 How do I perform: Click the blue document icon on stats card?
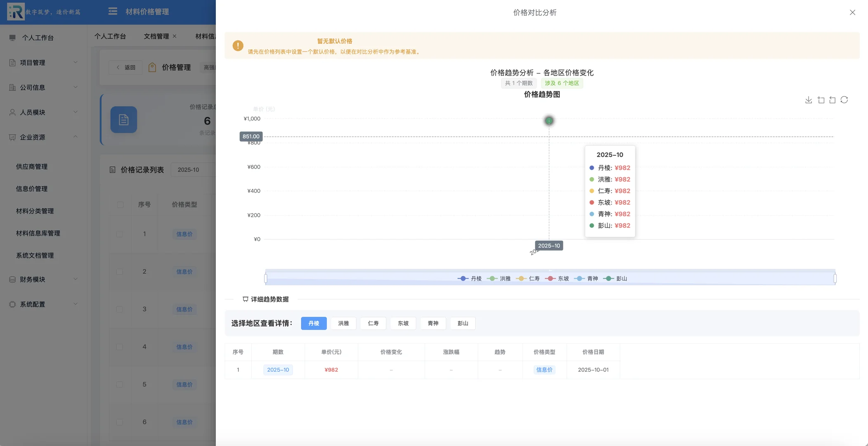123,119
